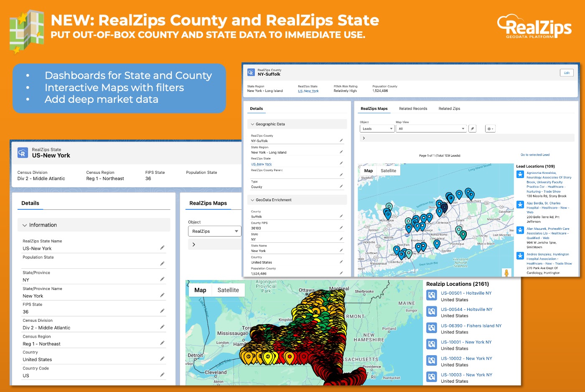The width and height of the screenshot is (585, 392).
Task: Edit Census Region Reg 1 - Northeast pencil icon
Action: pos(162,343)
